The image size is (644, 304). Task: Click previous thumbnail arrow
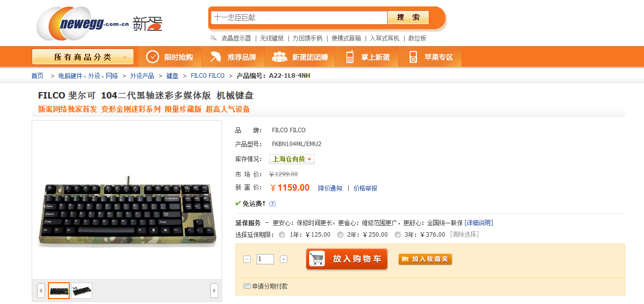[41, 290]
